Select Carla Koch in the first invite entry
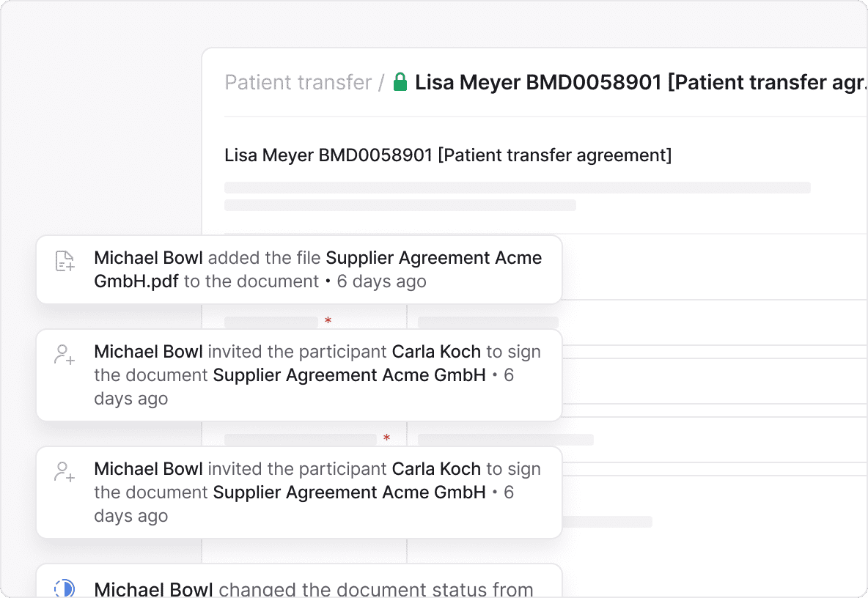The width and height of the screenshot is (868, 598). tap(436, 352)
